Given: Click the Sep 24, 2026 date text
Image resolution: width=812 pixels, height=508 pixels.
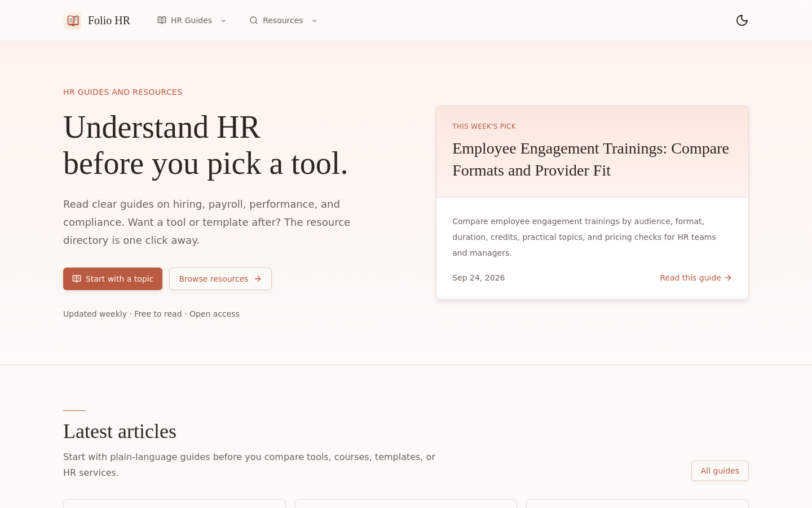Looking at the screenshot, I should [478, 278].
